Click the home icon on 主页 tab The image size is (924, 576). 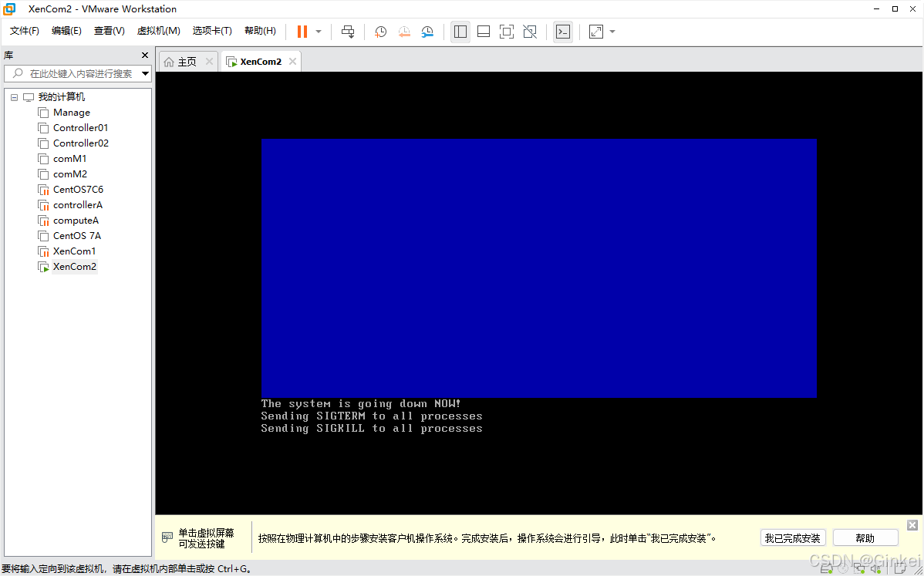pyautogui.click(x=169, y=62)
